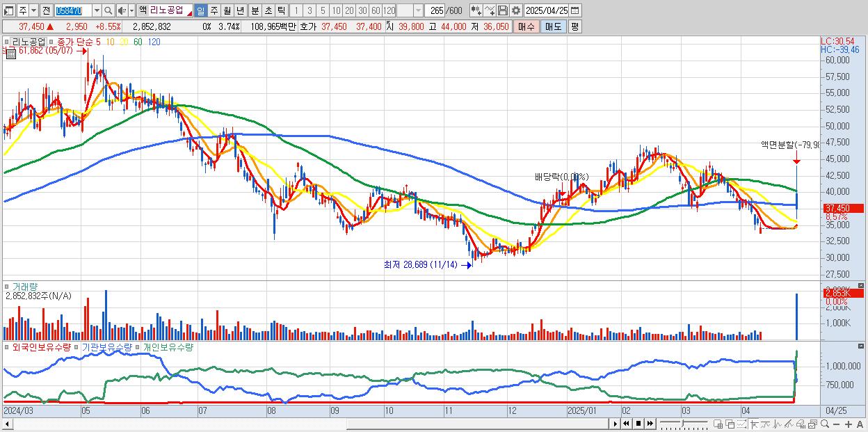
Task: Click 매수 buy button
Action: [527, 26]
